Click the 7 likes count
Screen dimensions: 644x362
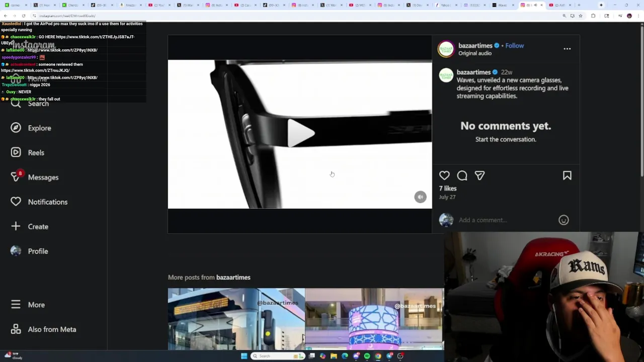click(x=448, y=189)
